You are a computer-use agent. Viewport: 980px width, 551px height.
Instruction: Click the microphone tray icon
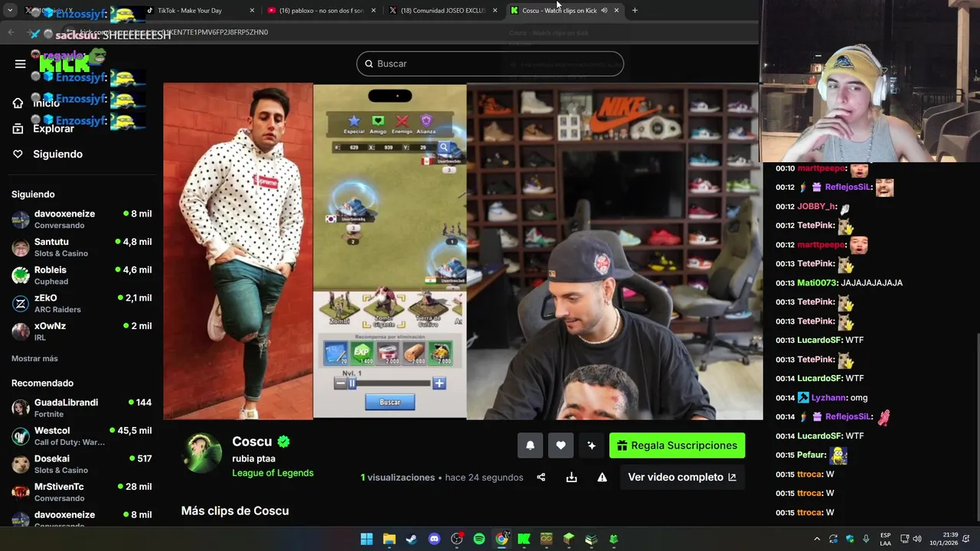(866, 539)
